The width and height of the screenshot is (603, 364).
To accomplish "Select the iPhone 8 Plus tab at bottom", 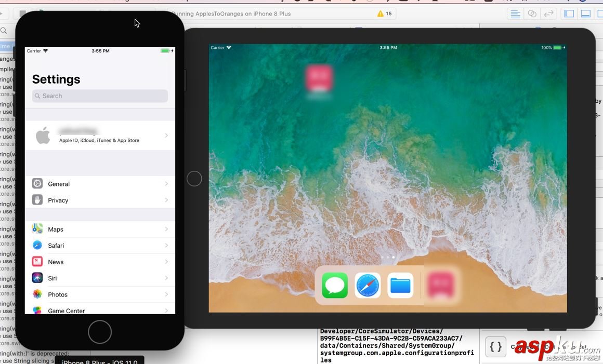I will 99,359.
